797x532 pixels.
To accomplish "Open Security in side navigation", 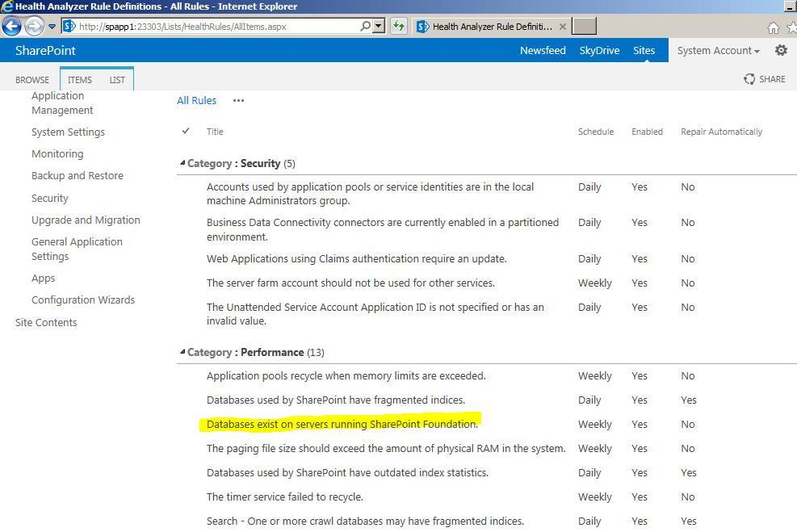I will tap(50, 198).
